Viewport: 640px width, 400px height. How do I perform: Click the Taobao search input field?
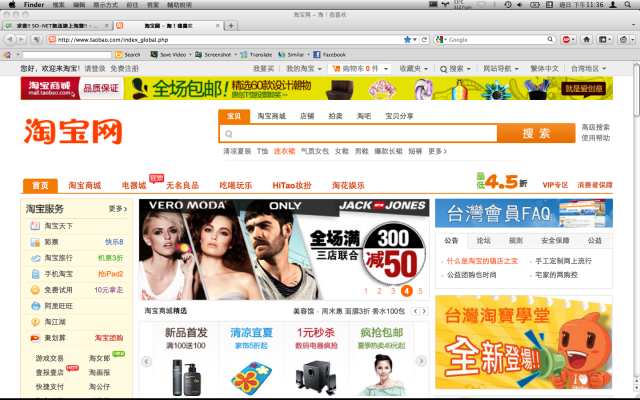pos(358,133)
